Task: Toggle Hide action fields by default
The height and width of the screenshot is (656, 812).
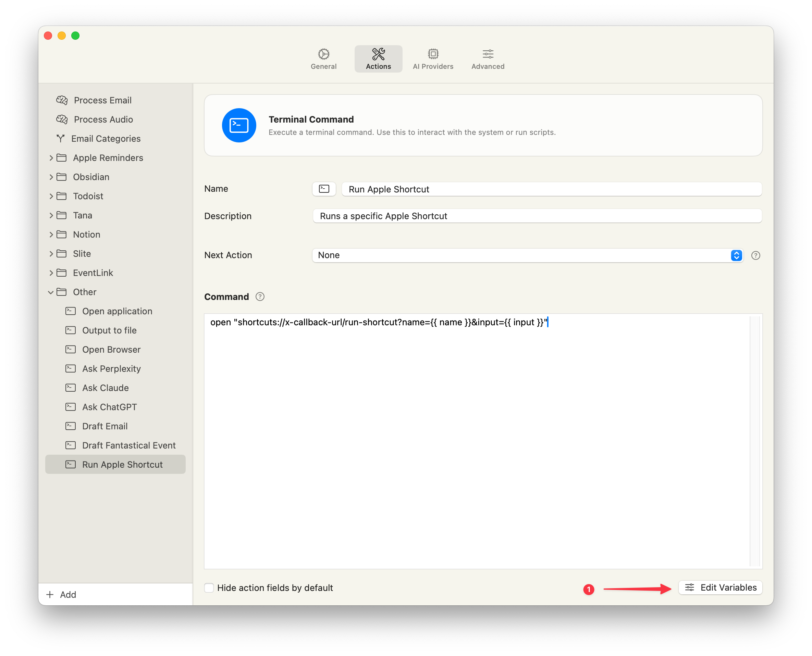Action: pyautogui.click(x=209, y=588)
